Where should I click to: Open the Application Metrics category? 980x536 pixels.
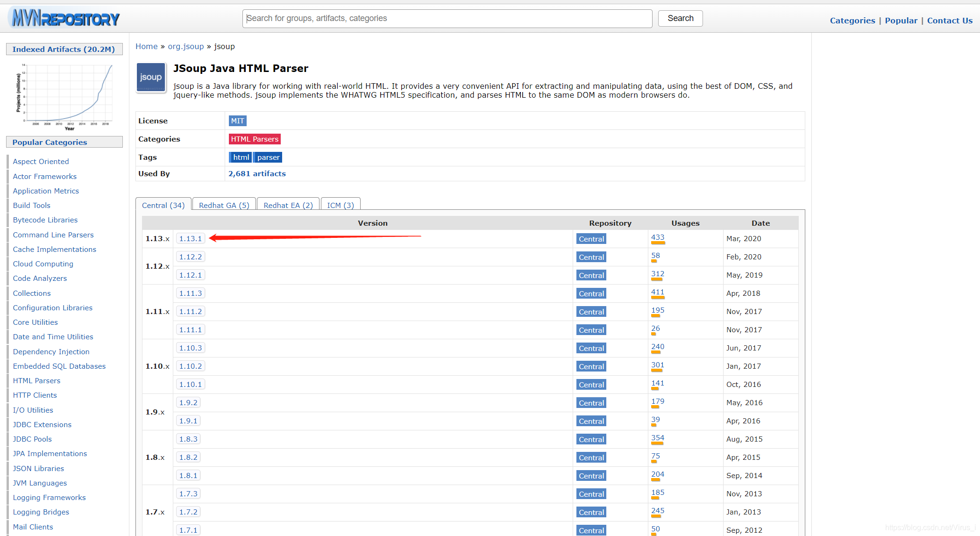(x=46, y=191)
